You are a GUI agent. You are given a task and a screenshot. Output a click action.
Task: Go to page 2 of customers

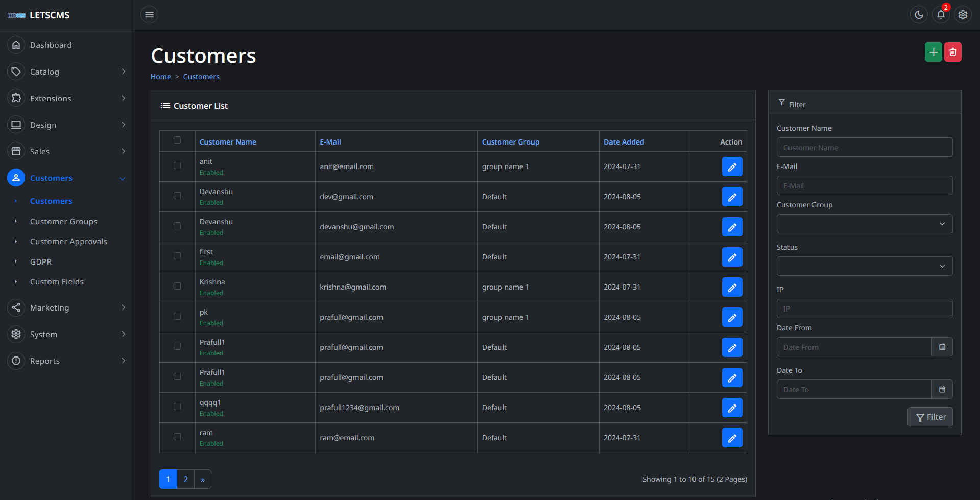pyautogui.click(x=186, y=479)
